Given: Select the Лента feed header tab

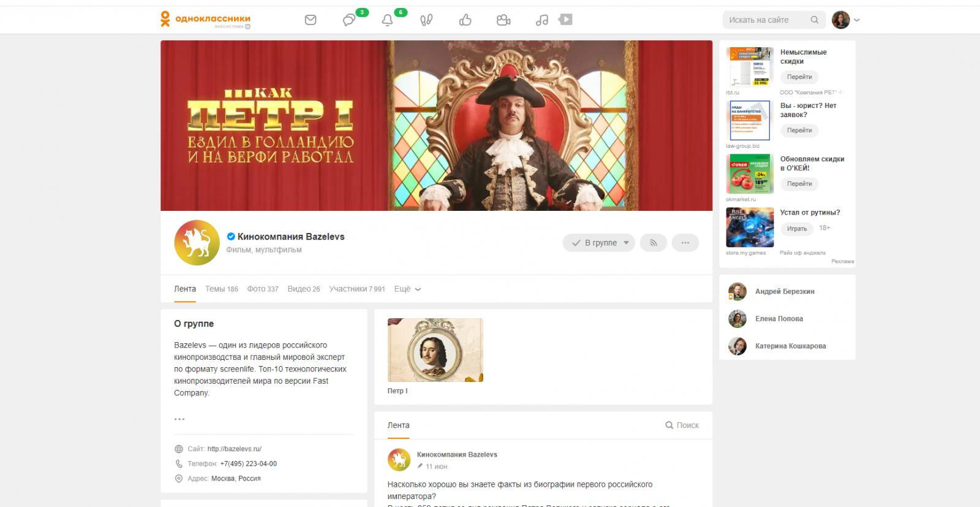Looking at the screenshot, I should 399,425.
